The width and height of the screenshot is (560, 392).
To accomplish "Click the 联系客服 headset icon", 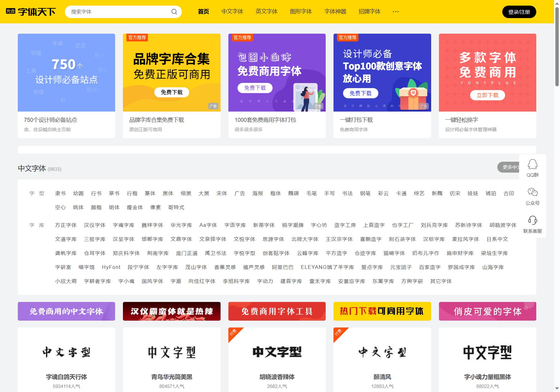I will [533, 220].
